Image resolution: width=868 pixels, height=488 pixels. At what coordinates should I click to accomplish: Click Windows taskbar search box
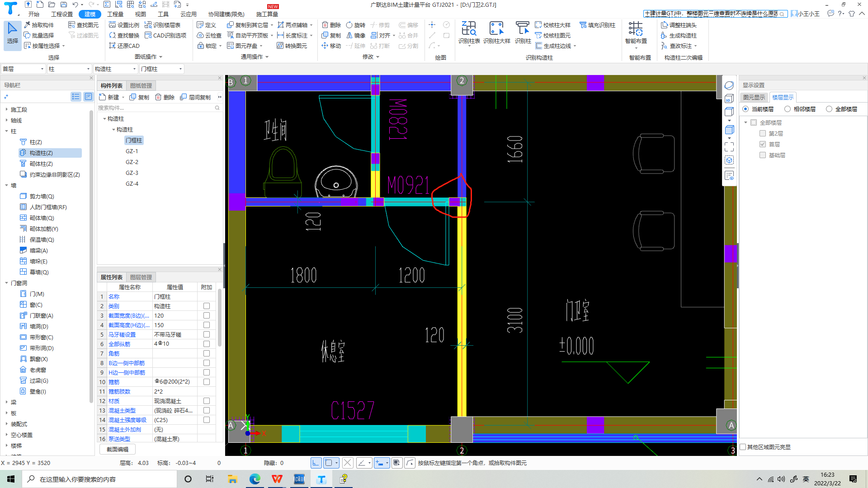[x=99, y=479]
